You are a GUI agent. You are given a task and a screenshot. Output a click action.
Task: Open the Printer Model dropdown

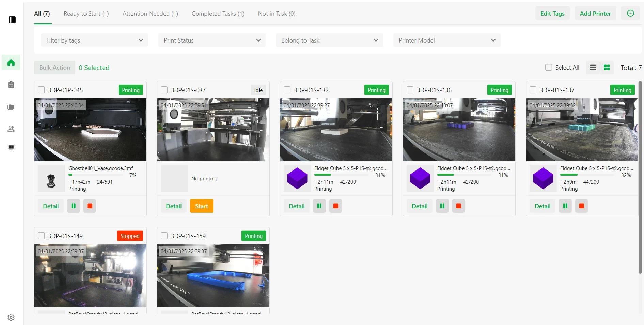(x=447, y=40)
